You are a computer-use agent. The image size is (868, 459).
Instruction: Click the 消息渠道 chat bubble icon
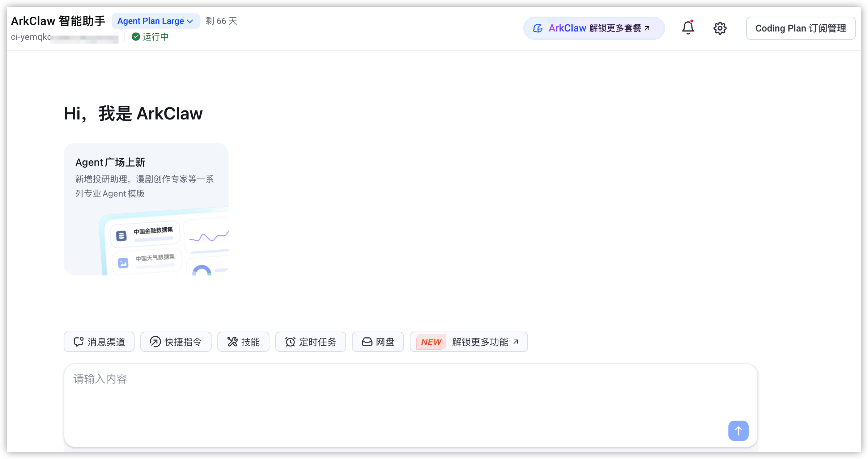(x=78, y=342)
